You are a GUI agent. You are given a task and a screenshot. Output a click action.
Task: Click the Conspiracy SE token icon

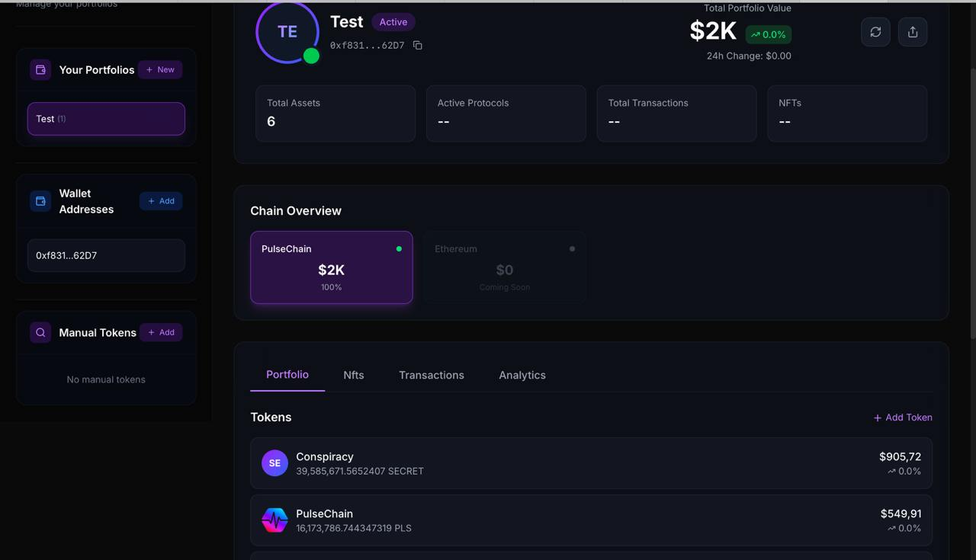click(274, 463)
